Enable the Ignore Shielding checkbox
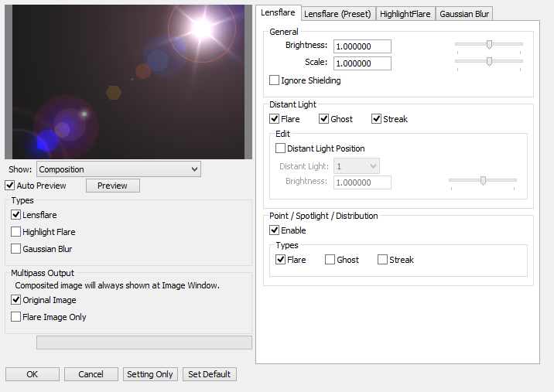The width and height of the screenshot is (554, 392). point(274,80)
